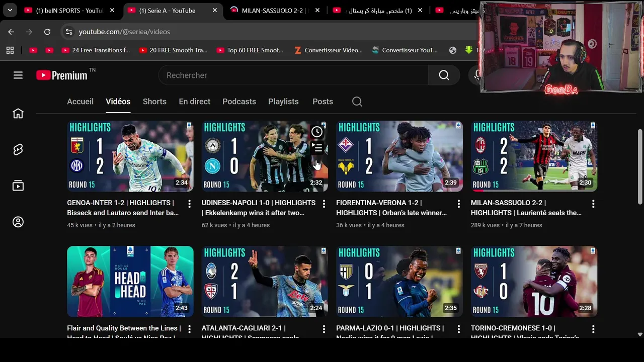644x362 pixels.
Task: Open the Podcasts channel tab
Action: (239, 102)
